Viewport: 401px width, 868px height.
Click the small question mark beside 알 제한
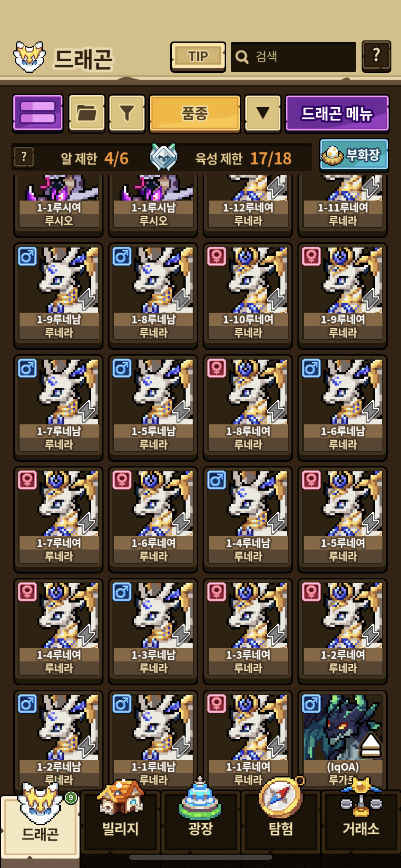24,157
